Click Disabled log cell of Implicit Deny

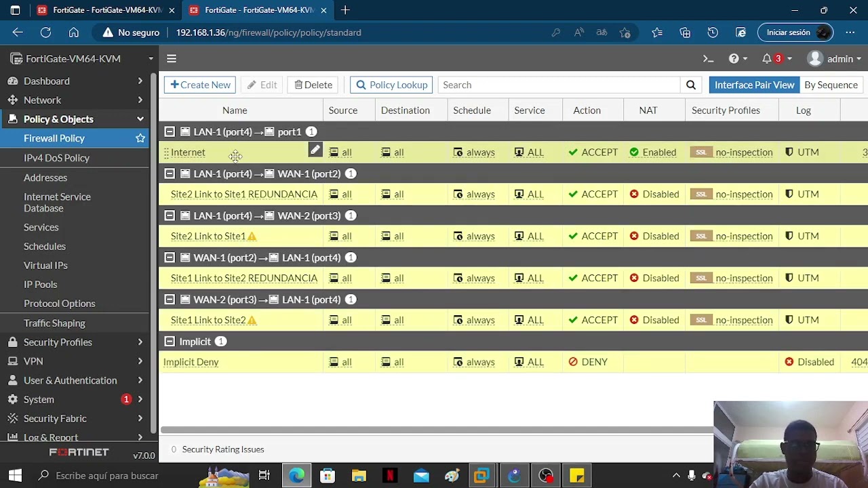coord(809,362)
